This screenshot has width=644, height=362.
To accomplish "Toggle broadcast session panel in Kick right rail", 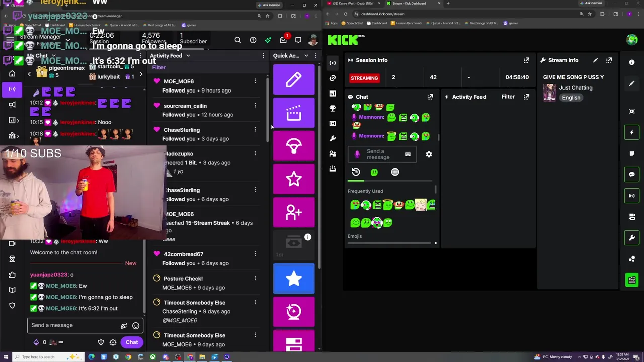I will tap(632, 196).
